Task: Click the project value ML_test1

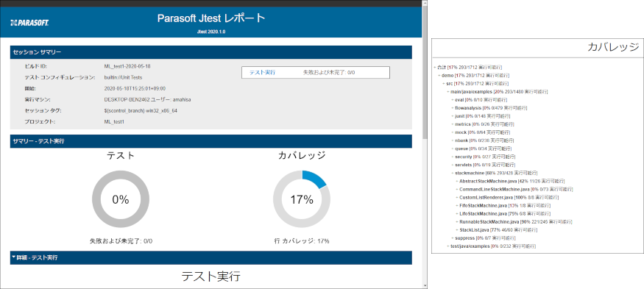Action: pyautogui.click(x=114, y=122)
